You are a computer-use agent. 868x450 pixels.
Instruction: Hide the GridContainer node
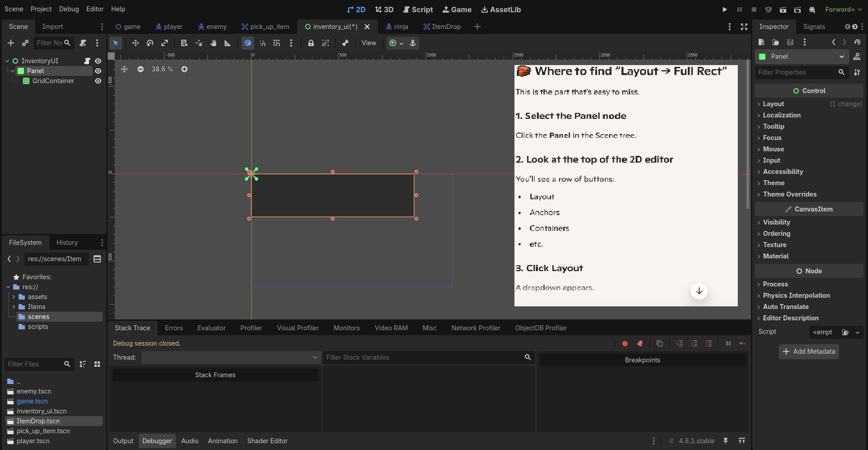[x=98, y=81]
